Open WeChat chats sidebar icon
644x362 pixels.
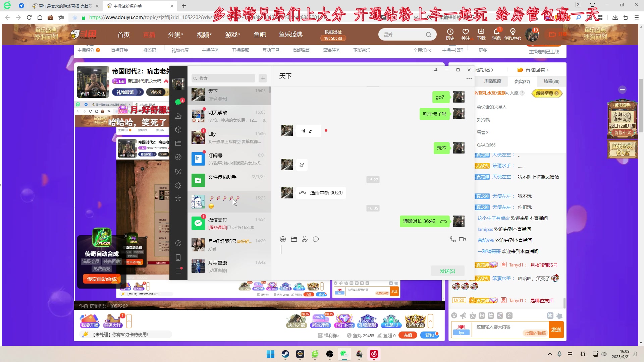click(x=178, y=102)
